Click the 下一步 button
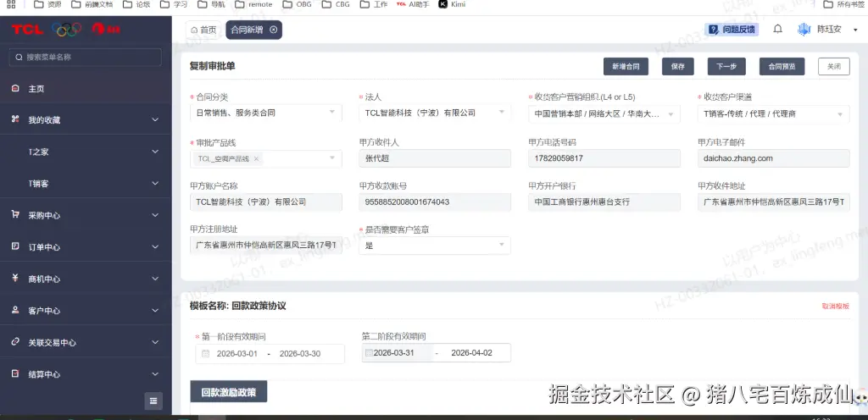The image size is (868, 420). pos(726,66)
